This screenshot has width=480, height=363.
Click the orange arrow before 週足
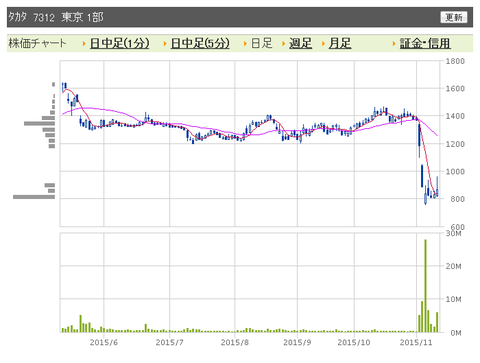coord(283,44)
